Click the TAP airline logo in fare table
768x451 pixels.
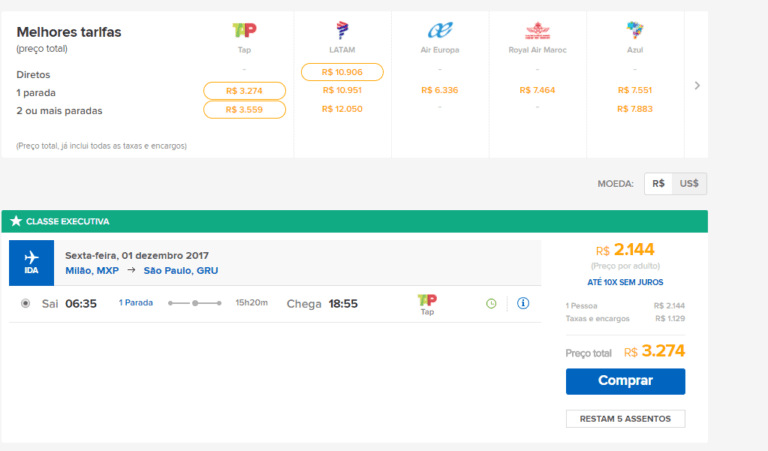click(x=244, y=31)
